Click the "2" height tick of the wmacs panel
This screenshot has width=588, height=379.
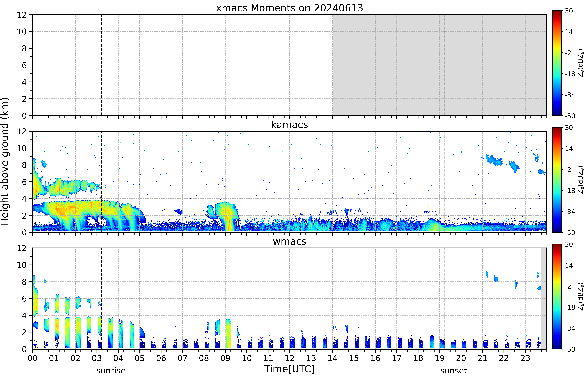tap(24, 332)
